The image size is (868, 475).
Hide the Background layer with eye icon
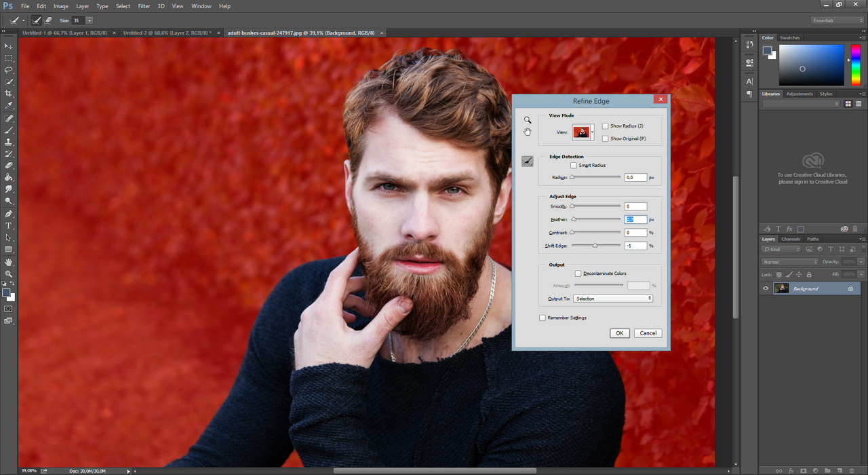pyautogui.click(x=766, y=288)
